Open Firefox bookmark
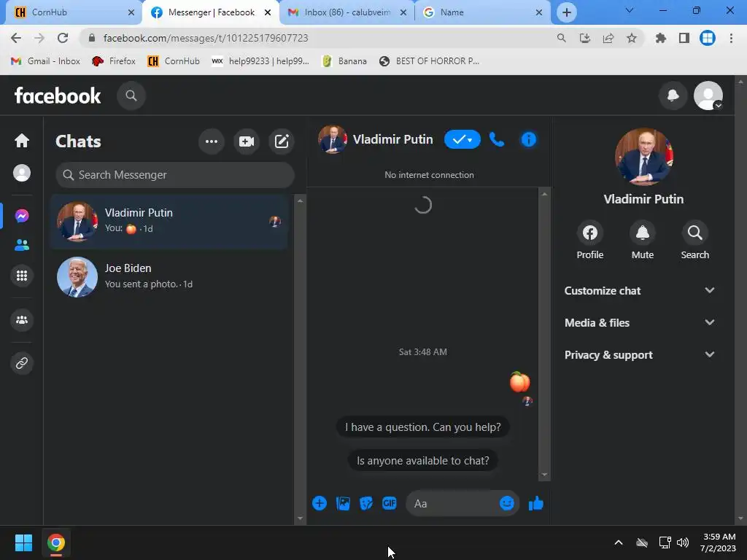The width and height of the screenshot is (747, 560). pos(113,61)
